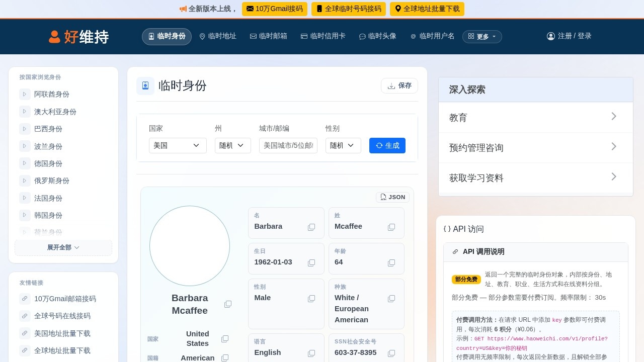644x362 pixels.
Task: Copy the gender value Male
Action: click(311, 299)
